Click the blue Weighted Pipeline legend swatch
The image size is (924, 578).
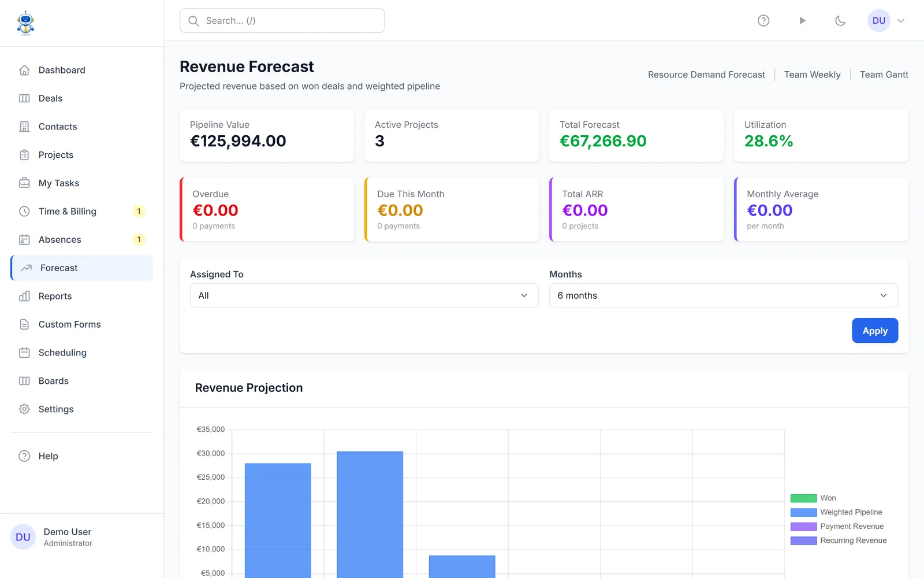(803, 512)
